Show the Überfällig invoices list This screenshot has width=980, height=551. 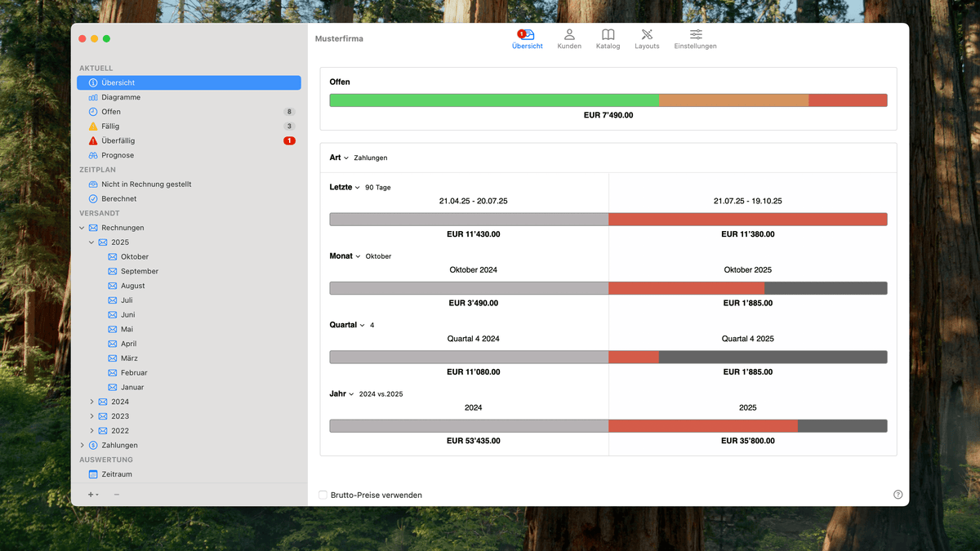pos(118,140)
